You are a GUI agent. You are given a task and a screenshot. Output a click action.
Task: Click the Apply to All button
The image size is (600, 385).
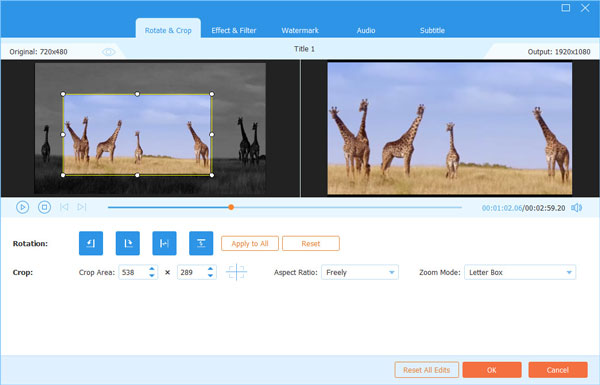pyautogui.click(x=250, y=243)
